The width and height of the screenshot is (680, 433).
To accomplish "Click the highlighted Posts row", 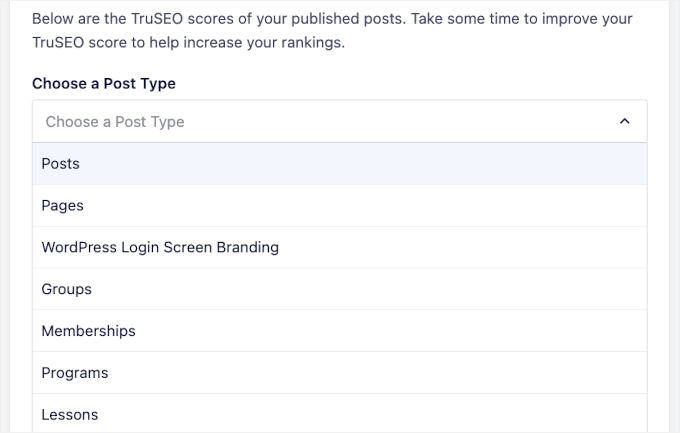I will tap(339, 164).
